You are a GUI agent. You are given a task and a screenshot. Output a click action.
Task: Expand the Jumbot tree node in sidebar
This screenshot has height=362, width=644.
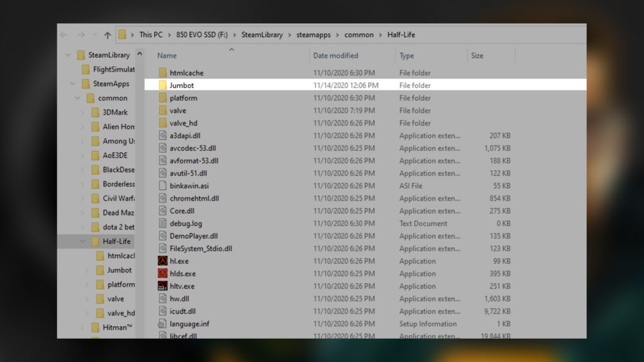point(87,270)
